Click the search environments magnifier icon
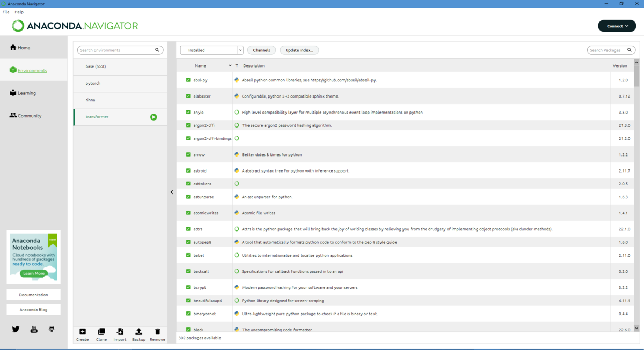This screenshot has width=644, height=350. click(157, 50)
